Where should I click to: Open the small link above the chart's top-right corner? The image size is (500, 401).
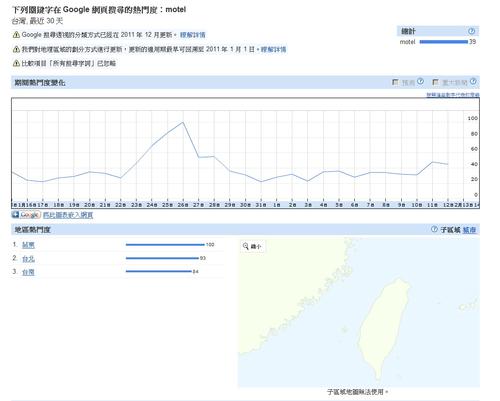[x=453, y=95]
